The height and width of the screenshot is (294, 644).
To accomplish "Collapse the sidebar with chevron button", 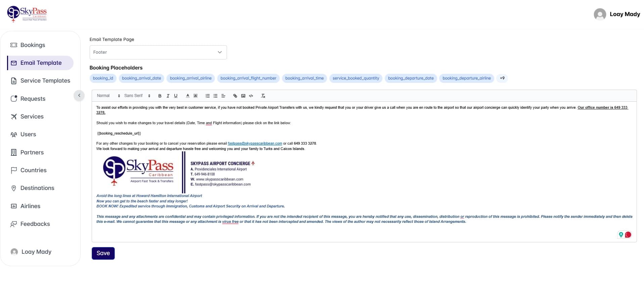I will [x=79, y=95].
